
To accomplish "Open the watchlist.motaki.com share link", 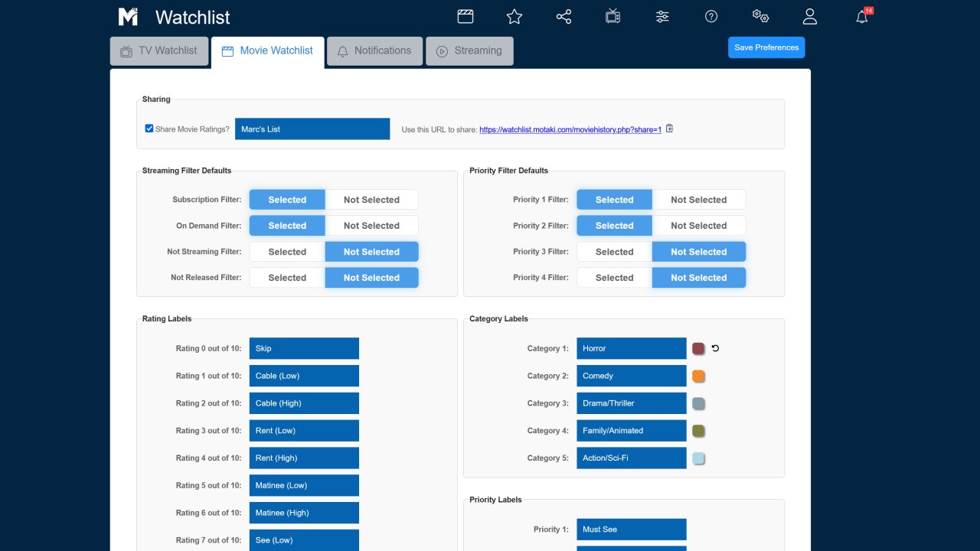I will [570, 130].
